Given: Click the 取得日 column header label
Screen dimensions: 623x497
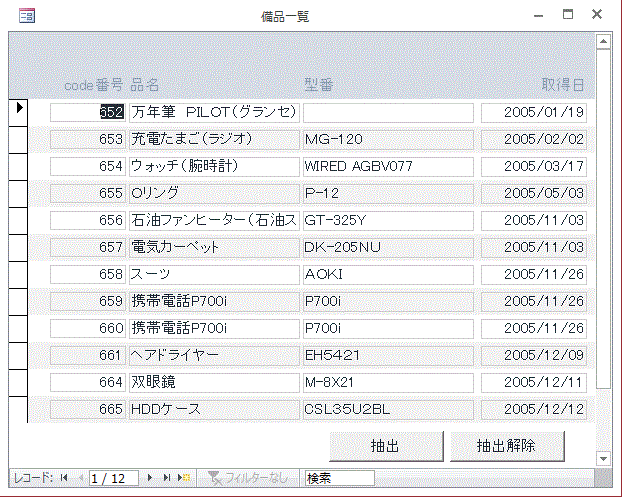Looking at the screenshot, I should [x=563, y=85].
